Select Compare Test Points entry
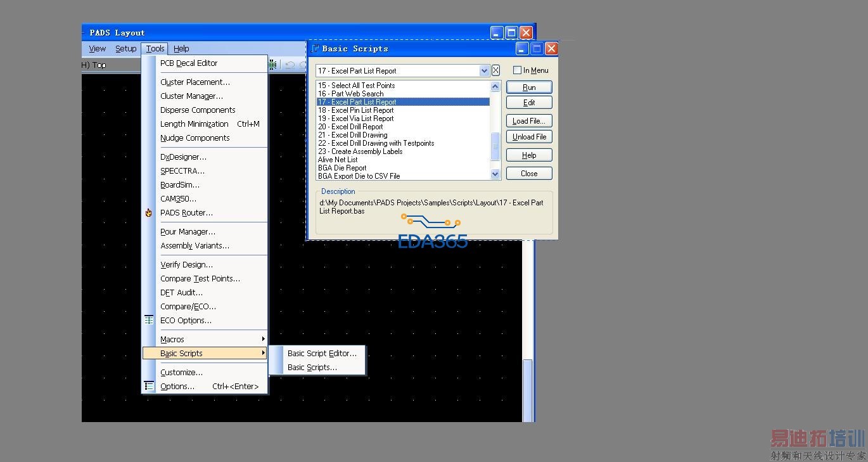868x462 pixels. click(x=204, y=279)
